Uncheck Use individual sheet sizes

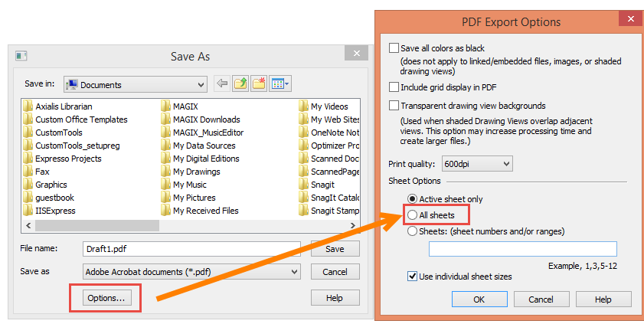(x=414, y=277)
